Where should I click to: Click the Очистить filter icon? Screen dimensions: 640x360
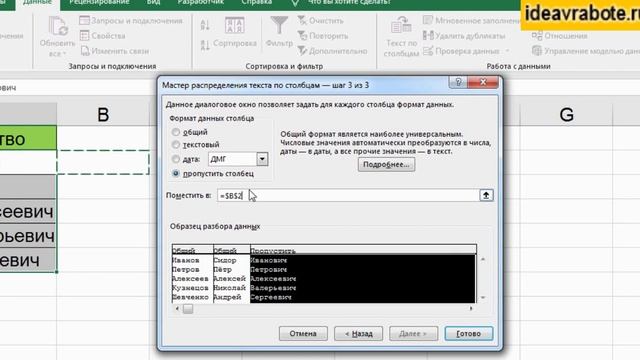[x=302, y=20]
